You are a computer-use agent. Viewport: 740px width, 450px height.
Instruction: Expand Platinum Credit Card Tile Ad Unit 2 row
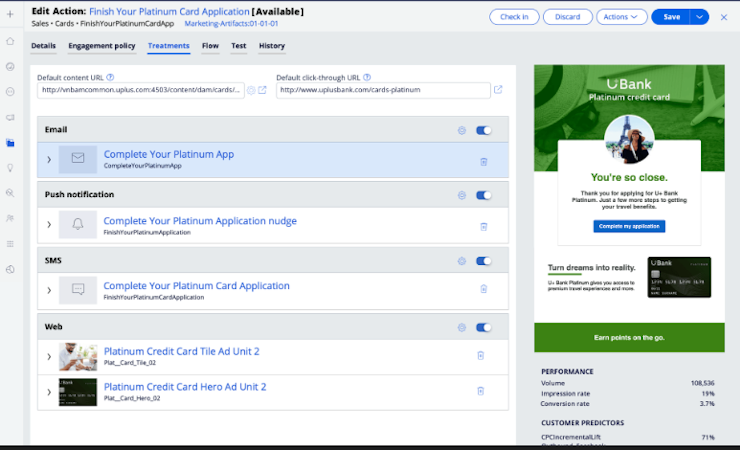coord(49,357)
